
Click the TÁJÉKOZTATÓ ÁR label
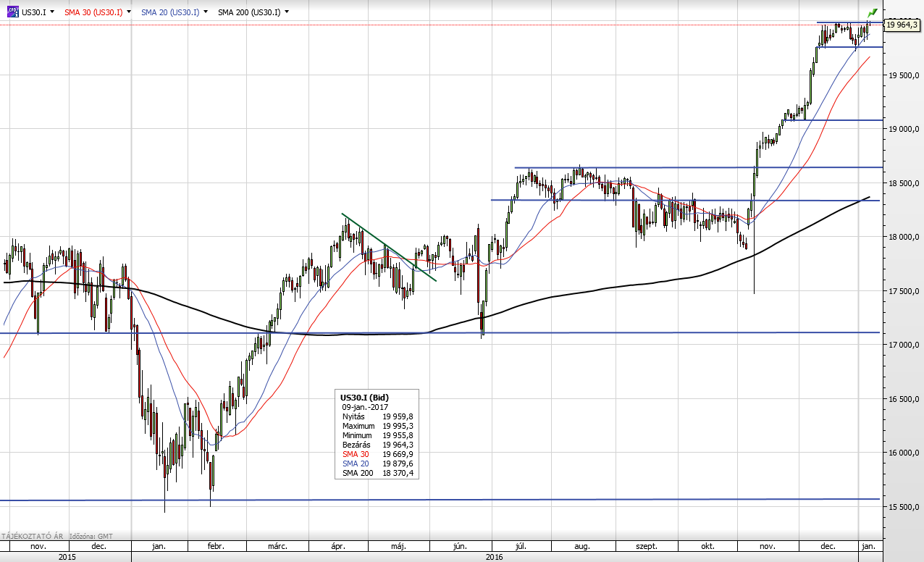click(x=33, y=536)
